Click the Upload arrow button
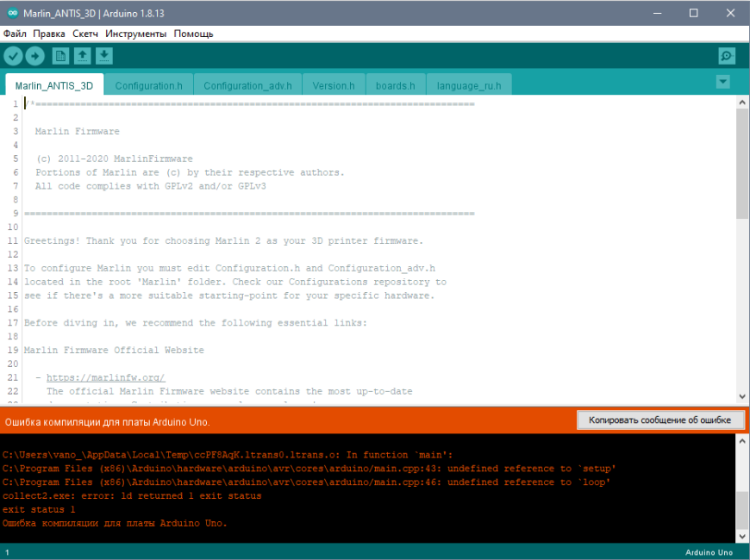 click(x=35, y=56)
